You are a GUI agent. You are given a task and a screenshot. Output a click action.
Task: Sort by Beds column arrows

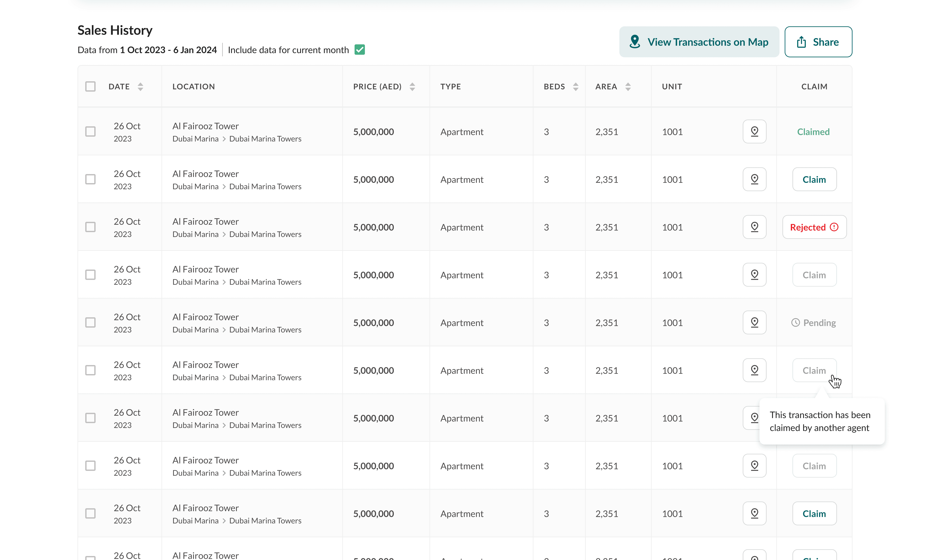pos(576,87)
